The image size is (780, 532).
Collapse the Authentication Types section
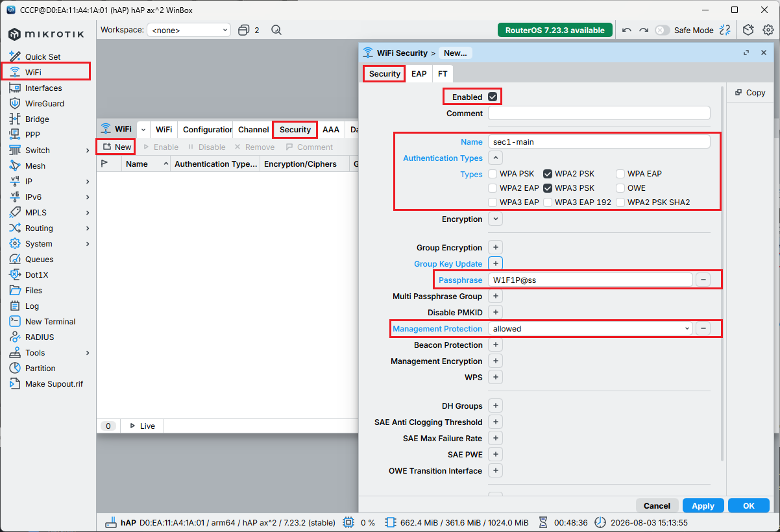495,158
